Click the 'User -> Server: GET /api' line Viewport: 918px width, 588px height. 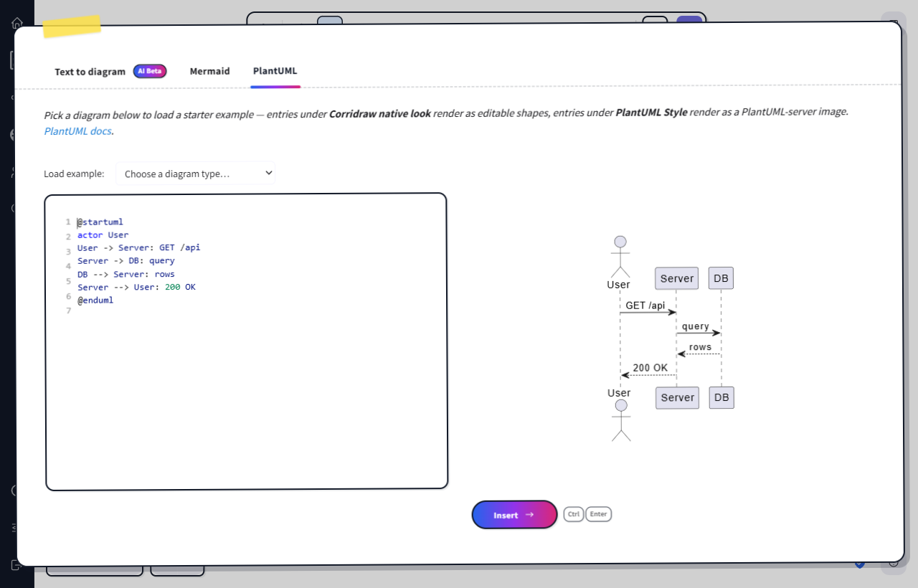coord(138,248)
